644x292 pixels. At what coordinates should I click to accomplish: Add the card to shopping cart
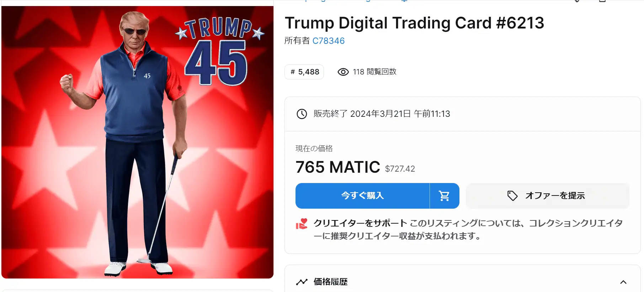click(445, 196)
